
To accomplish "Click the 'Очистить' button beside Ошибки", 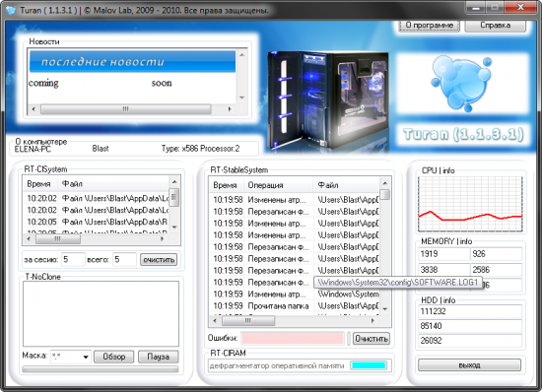I will 372,339.
